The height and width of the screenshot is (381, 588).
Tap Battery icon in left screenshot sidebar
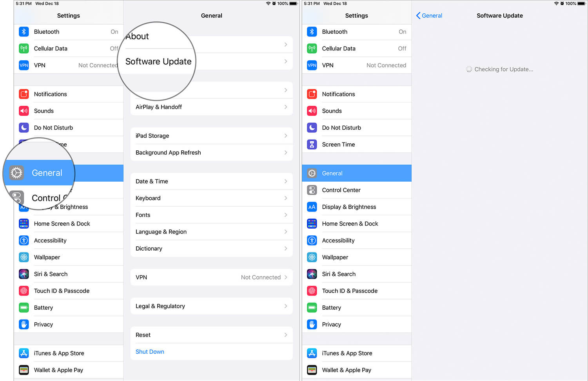tap(24, 308)
